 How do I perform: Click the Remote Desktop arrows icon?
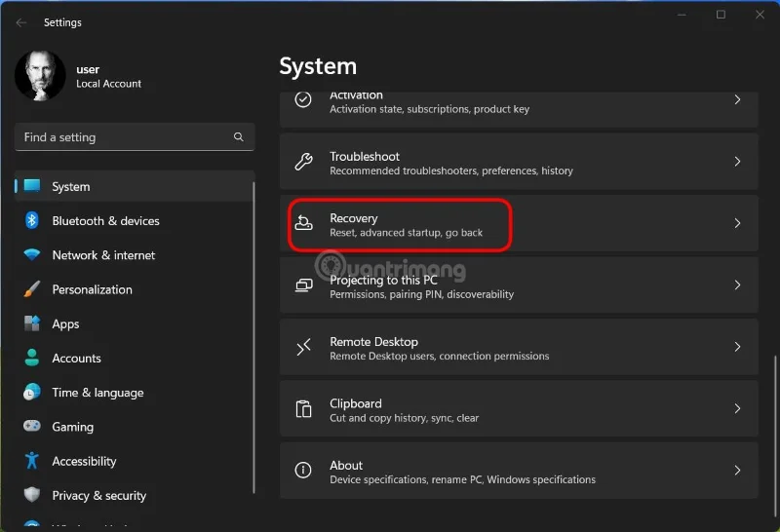[303, 347]
